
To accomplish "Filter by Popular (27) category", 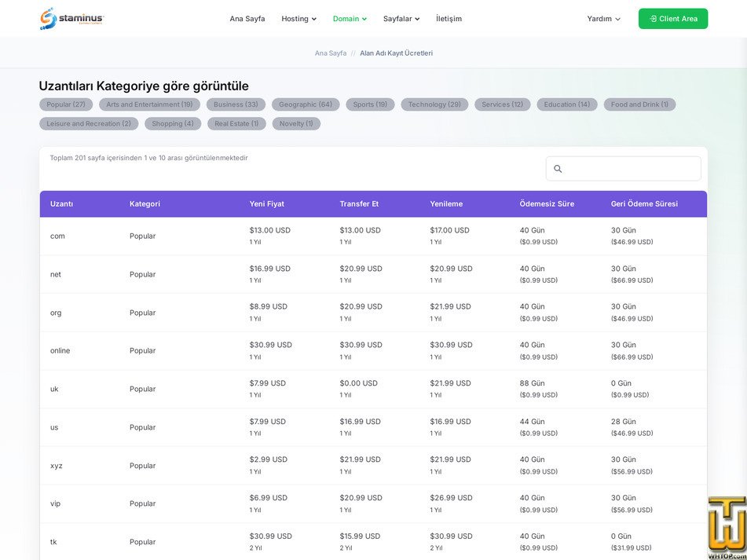I will (66, 104).
